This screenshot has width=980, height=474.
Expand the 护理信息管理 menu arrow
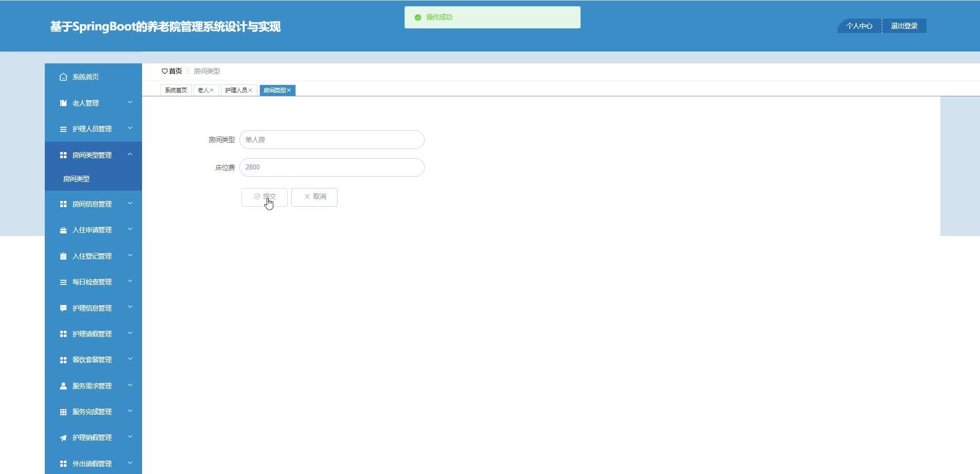(x=130, y=308)
